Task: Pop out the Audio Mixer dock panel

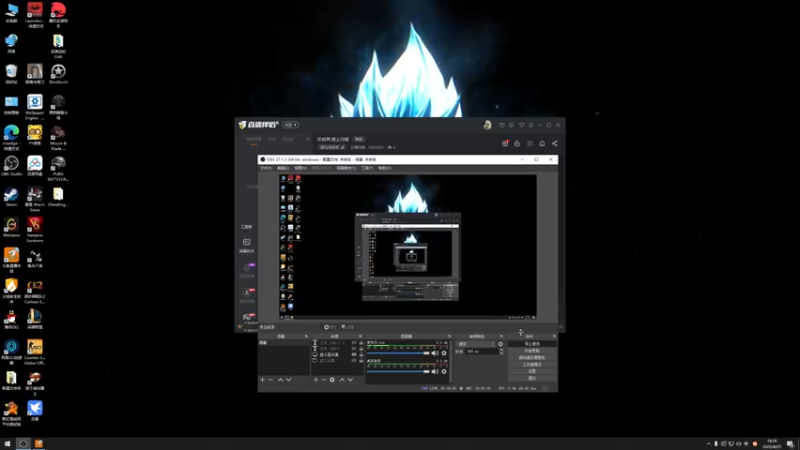Action: tap(449, 336)
